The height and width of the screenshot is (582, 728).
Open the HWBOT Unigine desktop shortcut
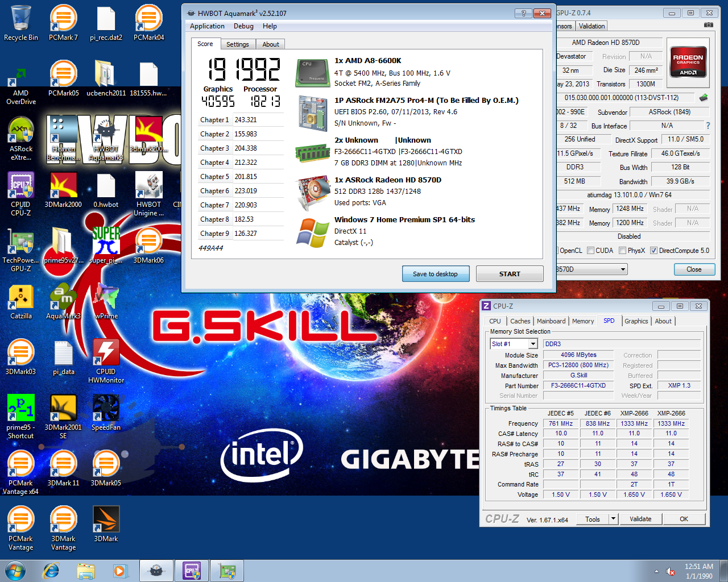148,194
